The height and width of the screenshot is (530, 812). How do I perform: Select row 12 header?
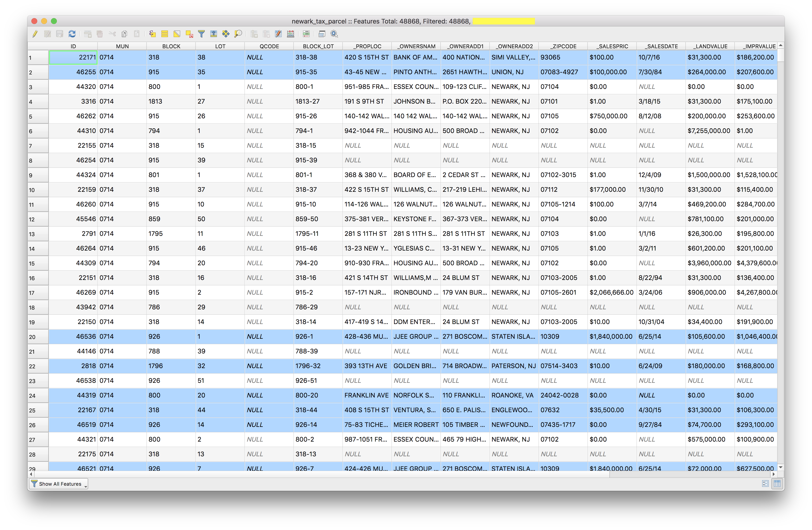coord(38,219)
